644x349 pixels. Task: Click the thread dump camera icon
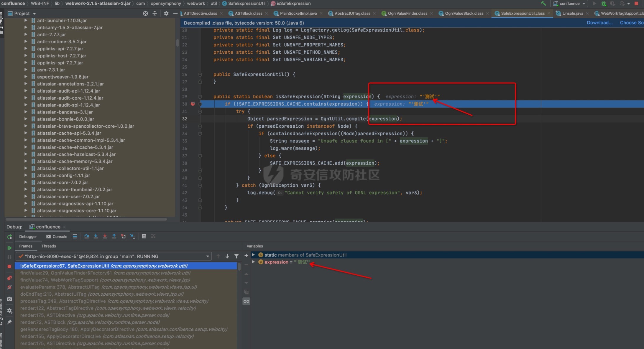9,299
